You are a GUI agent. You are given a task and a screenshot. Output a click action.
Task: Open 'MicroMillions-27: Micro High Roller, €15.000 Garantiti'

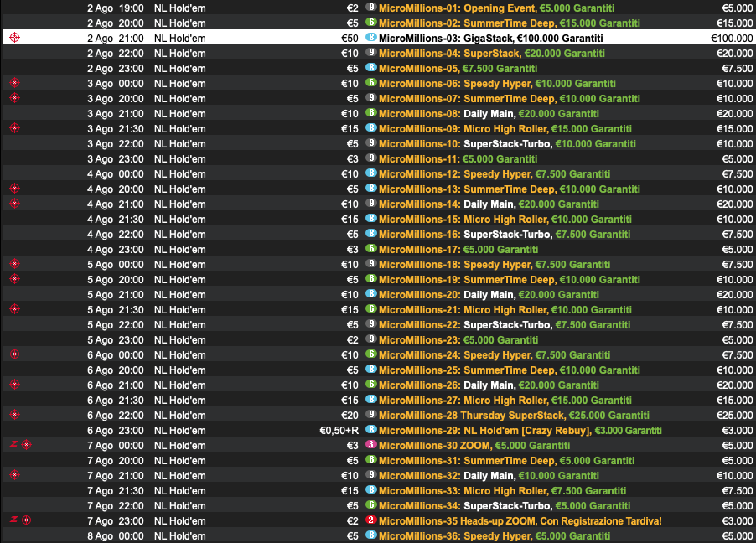point(505,401)
